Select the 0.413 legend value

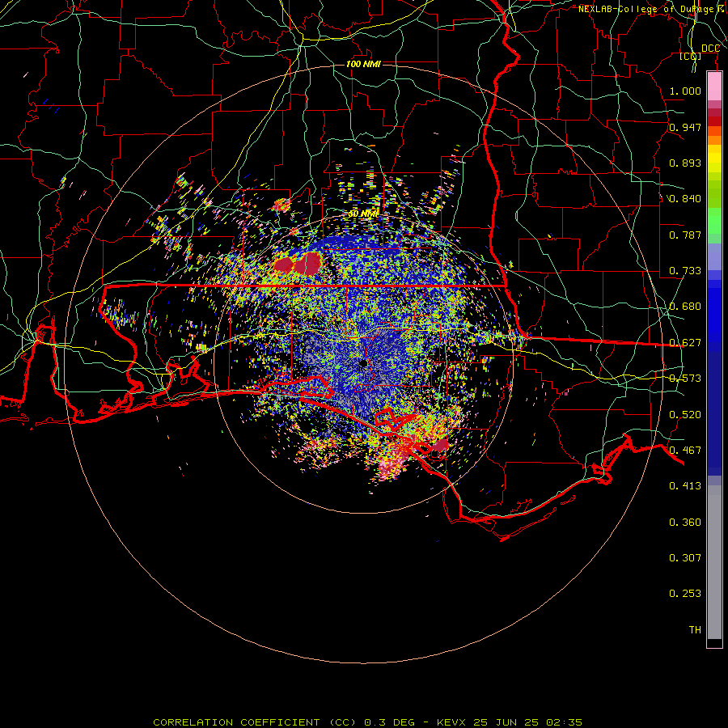(685, 486)
